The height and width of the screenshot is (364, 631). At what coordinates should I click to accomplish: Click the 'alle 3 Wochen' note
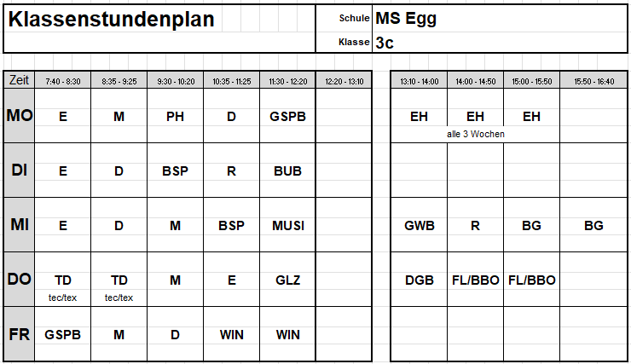tap(475, 134)
